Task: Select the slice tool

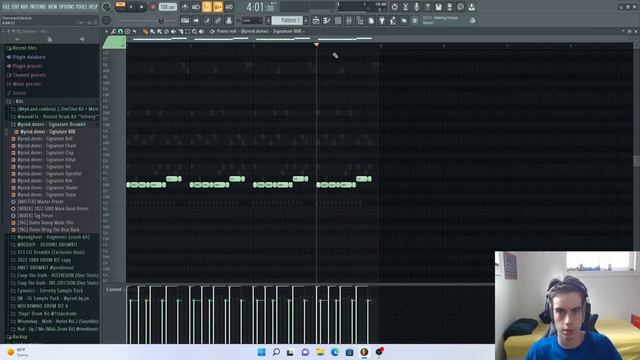Action: [x=180, y=31]
